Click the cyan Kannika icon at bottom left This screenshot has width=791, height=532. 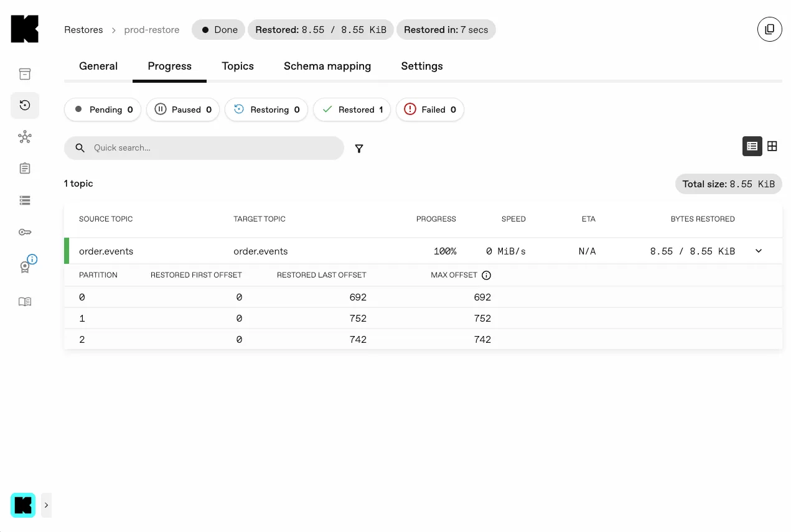[23, 505]
